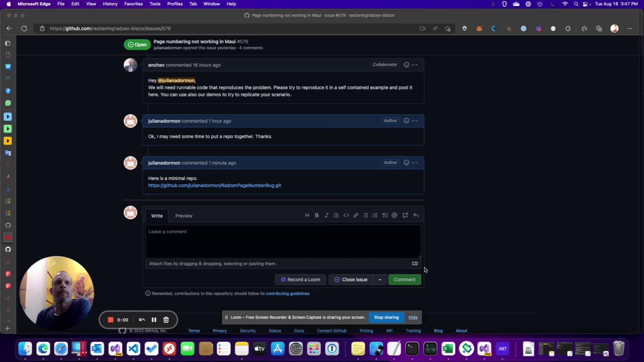Open the Apple menu
Screen dimensions: 644x362
9,4
